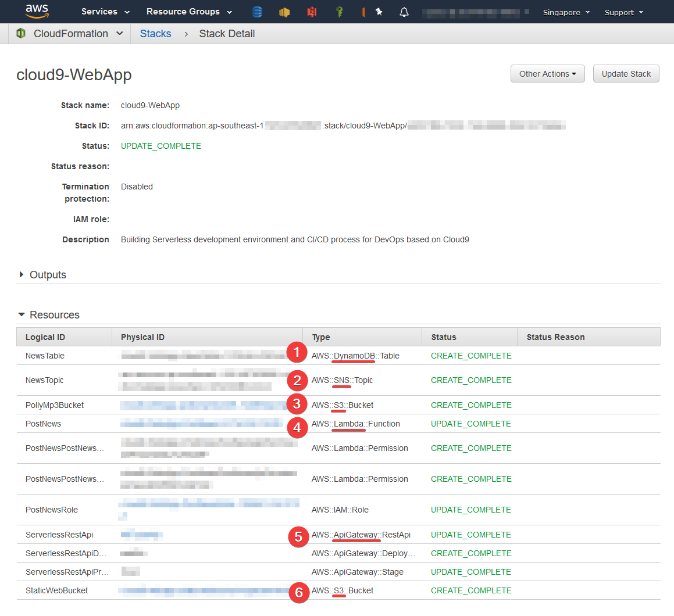Select the ServerlessRestApi logical ID

coord(59,535)
